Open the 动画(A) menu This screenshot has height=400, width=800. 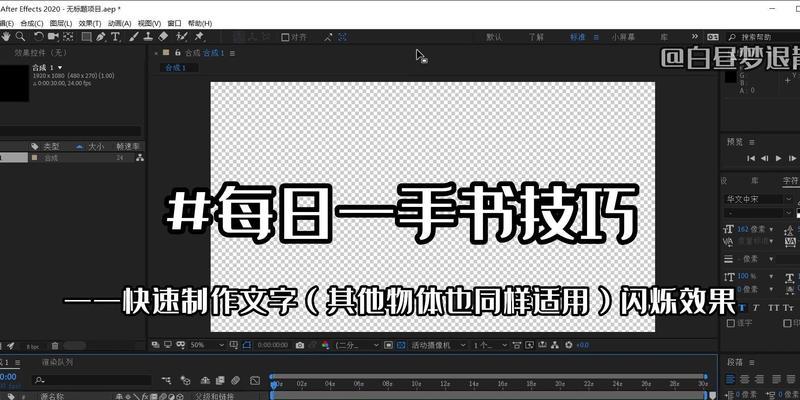click(119, 23)
